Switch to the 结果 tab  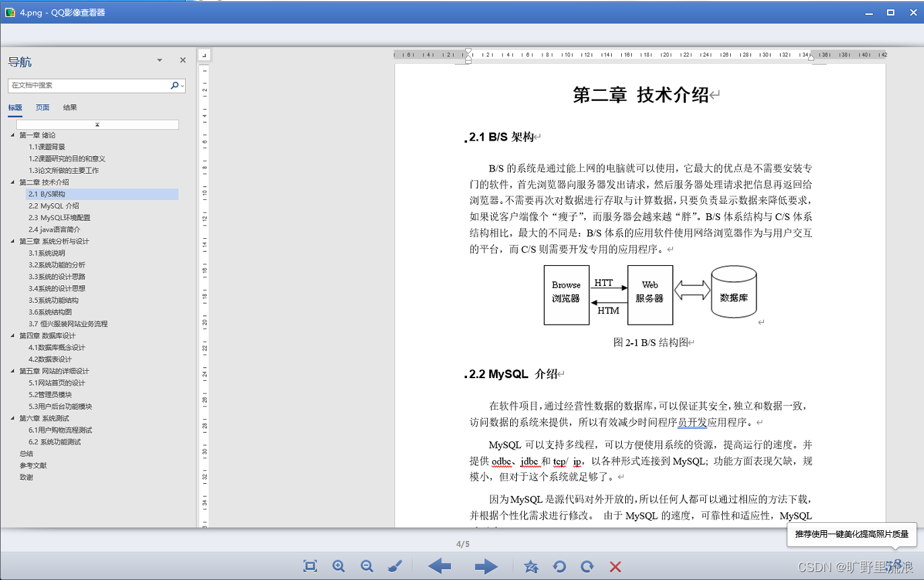69,107
